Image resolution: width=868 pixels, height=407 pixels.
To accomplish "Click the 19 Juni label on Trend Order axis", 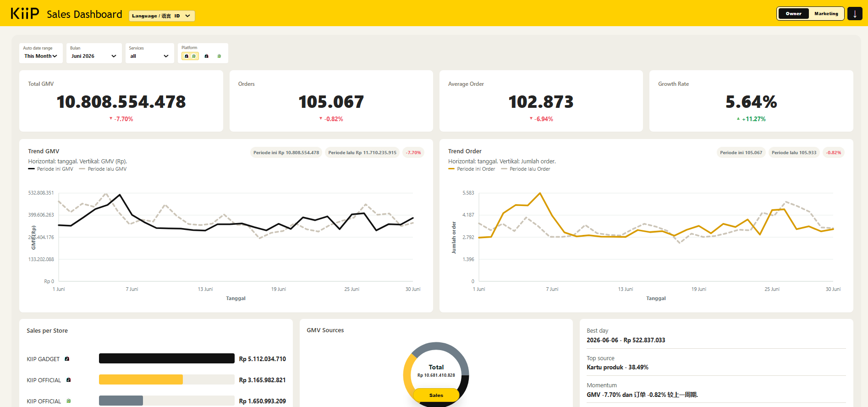I will coord(699,289).
